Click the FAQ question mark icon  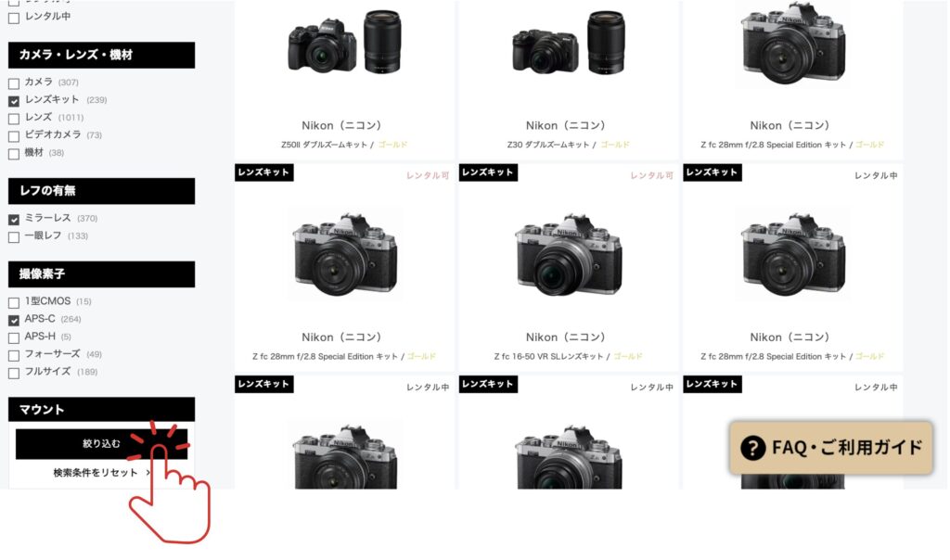(x=752, y=448)
